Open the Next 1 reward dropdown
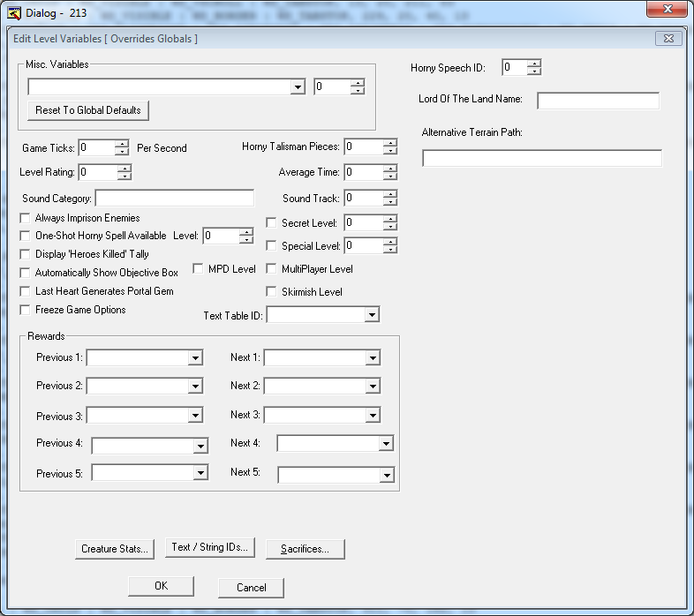This screenshot has width=694, height=616. point(373,358)
